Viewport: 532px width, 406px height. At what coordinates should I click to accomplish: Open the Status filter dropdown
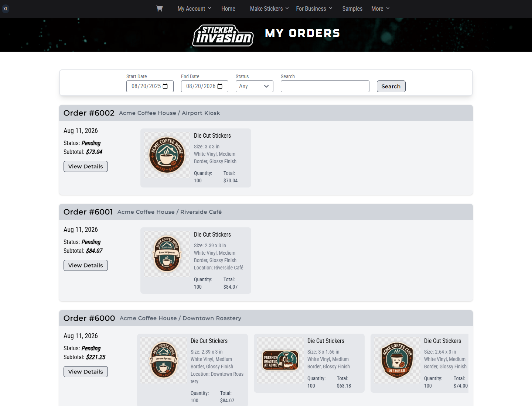pos(255,86)
